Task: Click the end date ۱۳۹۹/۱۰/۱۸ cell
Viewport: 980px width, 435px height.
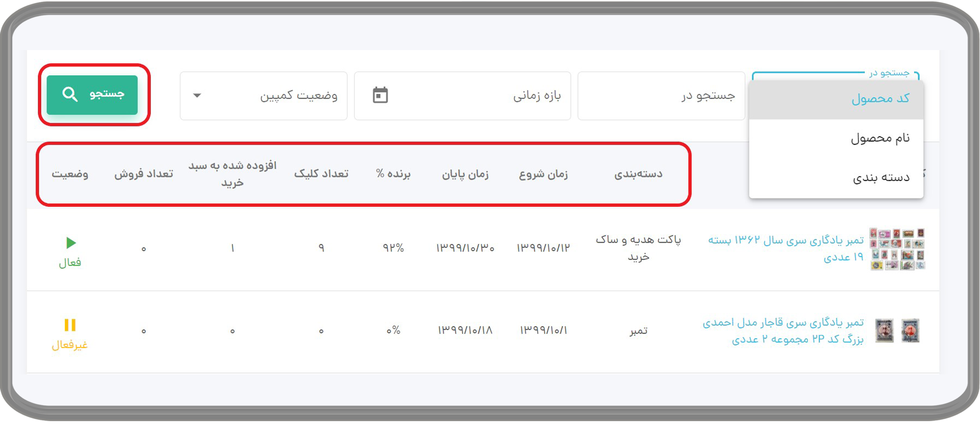Action: tap(465, 331)
